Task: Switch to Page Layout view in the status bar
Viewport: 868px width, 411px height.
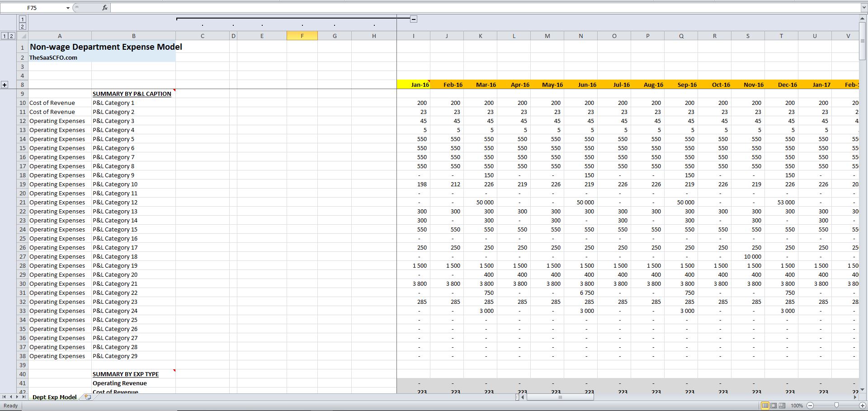Action: (774, 406)
